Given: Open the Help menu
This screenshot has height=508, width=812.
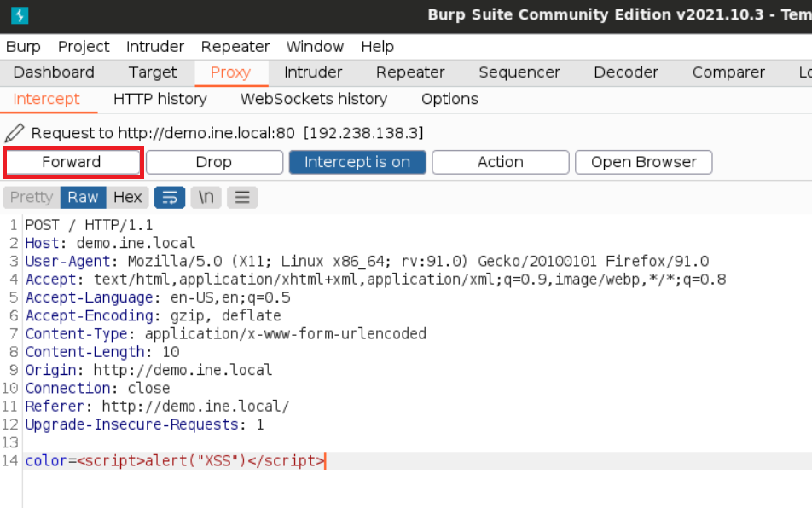Looking at the screenshot, I should [x=378, y=47].
